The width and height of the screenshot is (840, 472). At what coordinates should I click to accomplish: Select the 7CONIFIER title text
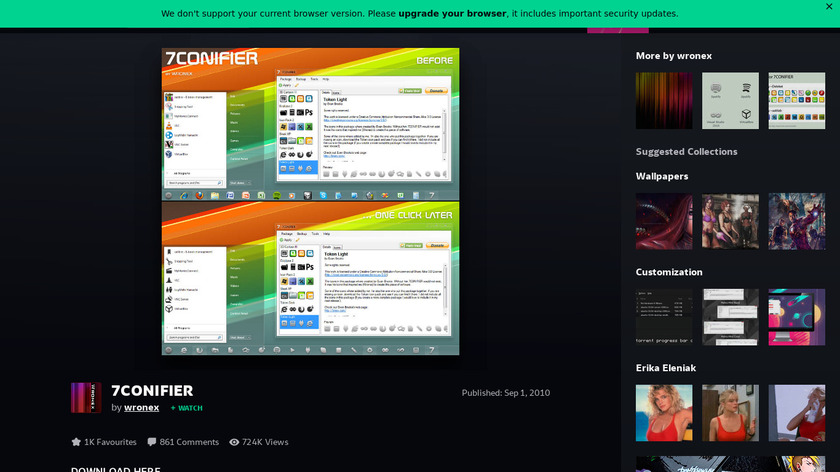152,391
